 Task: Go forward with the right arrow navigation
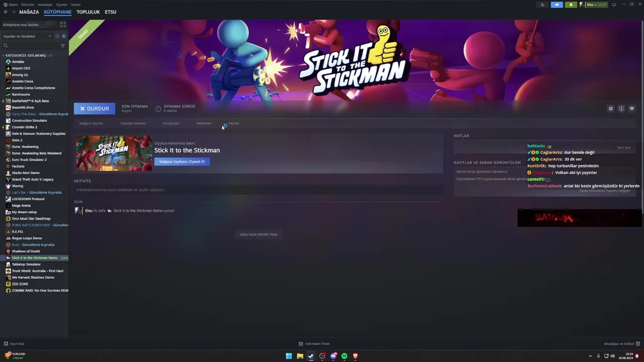tap(13, 12)
